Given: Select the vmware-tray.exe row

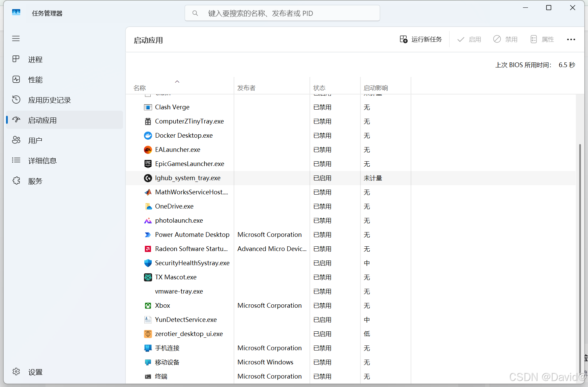Looking at the screenshot, I should click(x=351, y=292).
